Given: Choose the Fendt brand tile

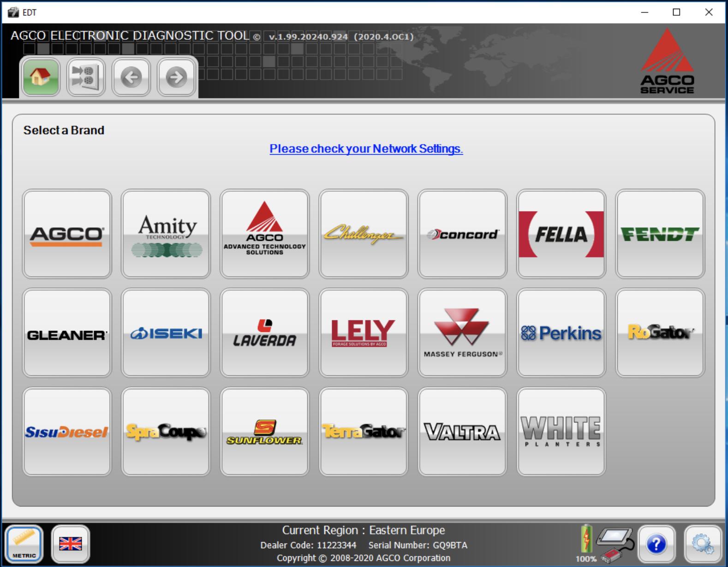Looking at the screenshot, I should 660,234.
